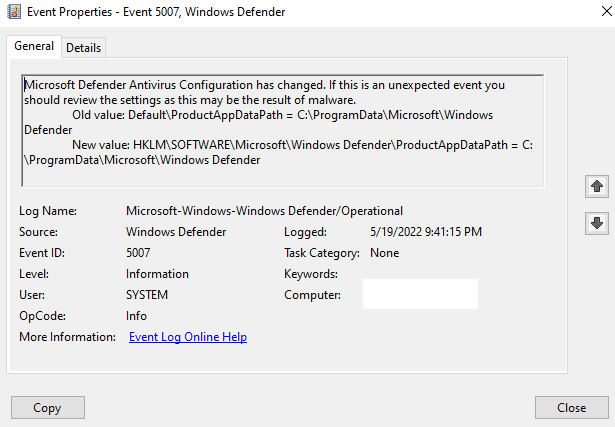Click the up arrow to previous event

click(597, 186)
